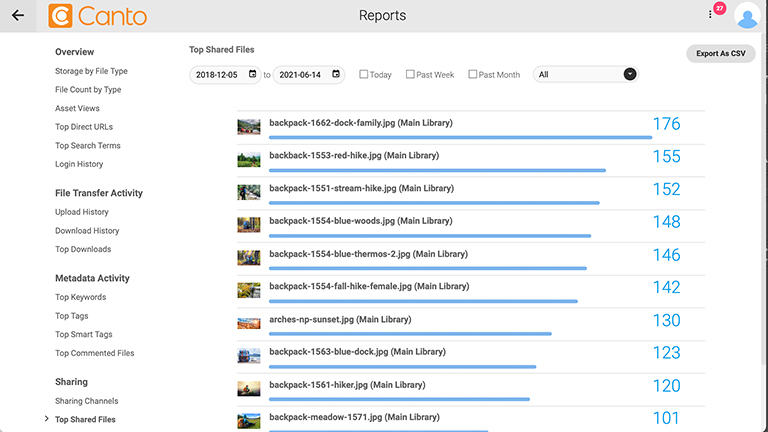Image resolution: width=768 pixels, height=432 pixels.
Task: Collapse the Top Shared Files chevron
Action: pos(47,419)
